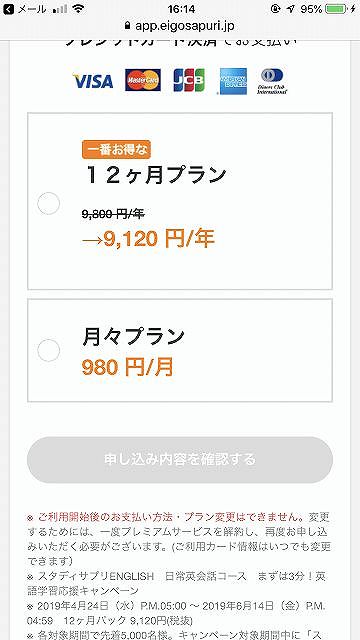The width and height of the screenshot is (360, 640).
Task: Tap the 一番お得な orange badge
Action: pyautogui.click(x=116, y=150)
